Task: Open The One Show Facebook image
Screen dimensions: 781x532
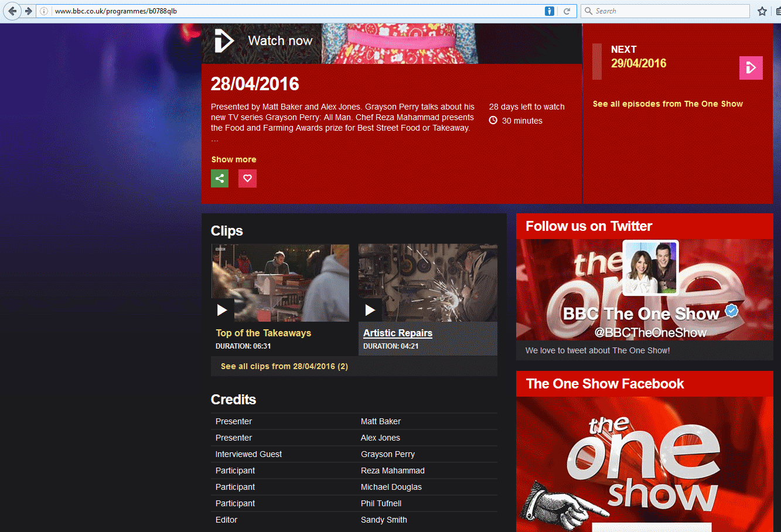Action: (x=644, y=465)
